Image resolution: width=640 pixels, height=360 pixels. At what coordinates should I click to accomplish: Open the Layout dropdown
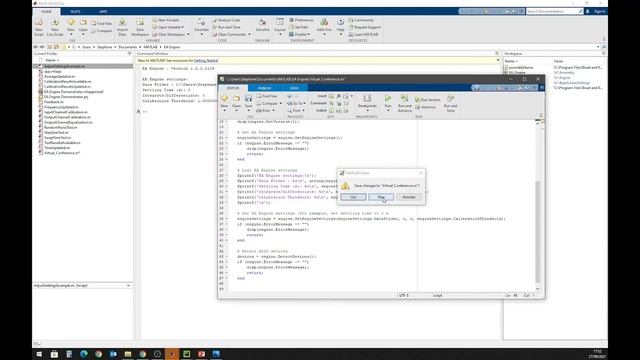280,34
